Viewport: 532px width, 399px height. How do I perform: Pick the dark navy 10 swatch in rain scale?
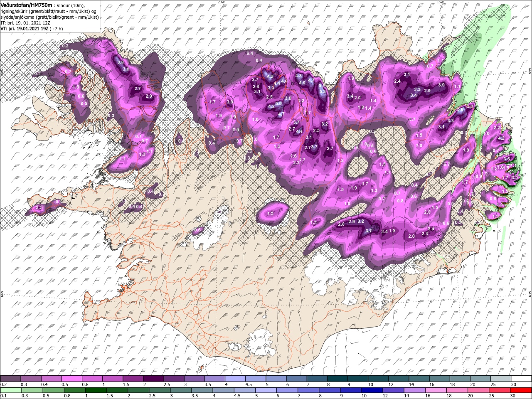click(x=372, y=390)
